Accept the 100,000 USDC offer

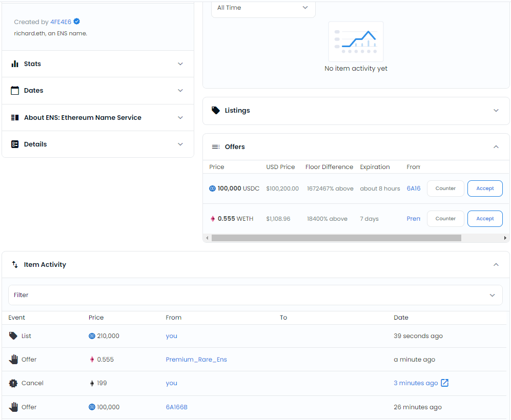(x=485, y=188)
